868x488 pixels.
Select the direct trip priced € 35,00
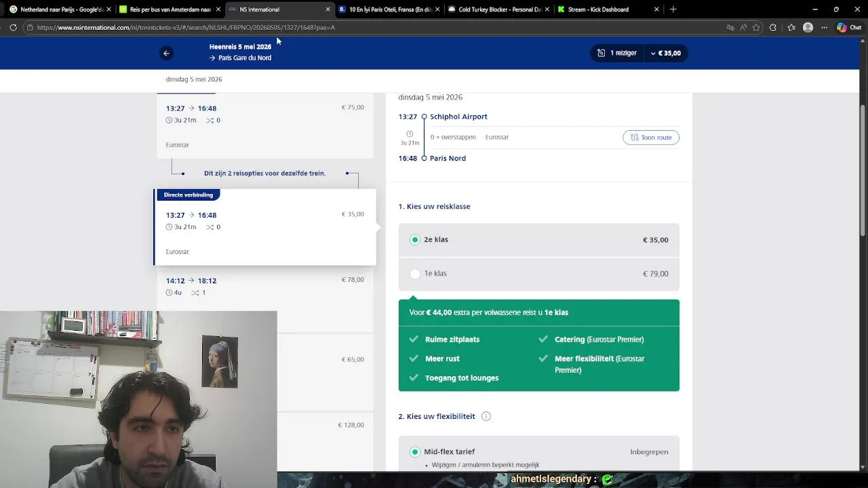(x=265, y=227)
